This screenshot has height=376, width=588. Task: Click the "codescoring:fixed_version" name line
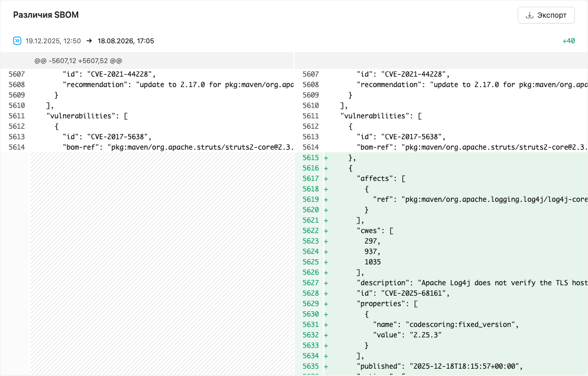point(446,324)
